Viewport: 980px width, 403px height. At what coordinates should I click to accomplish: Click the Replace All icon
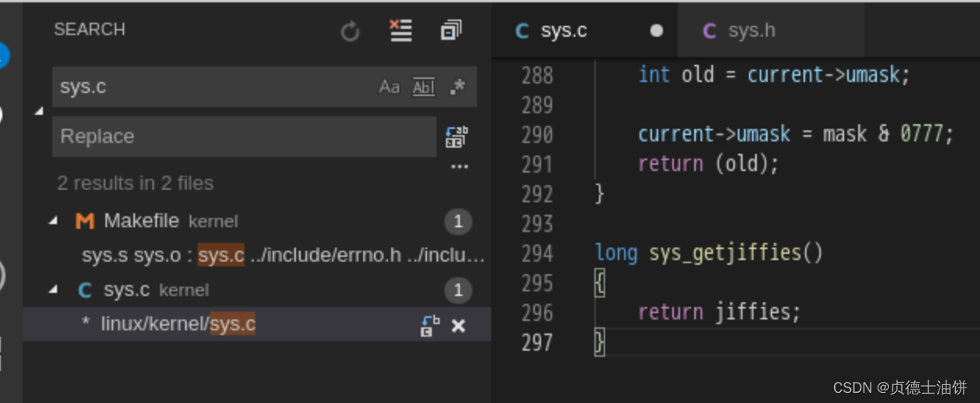457,137
